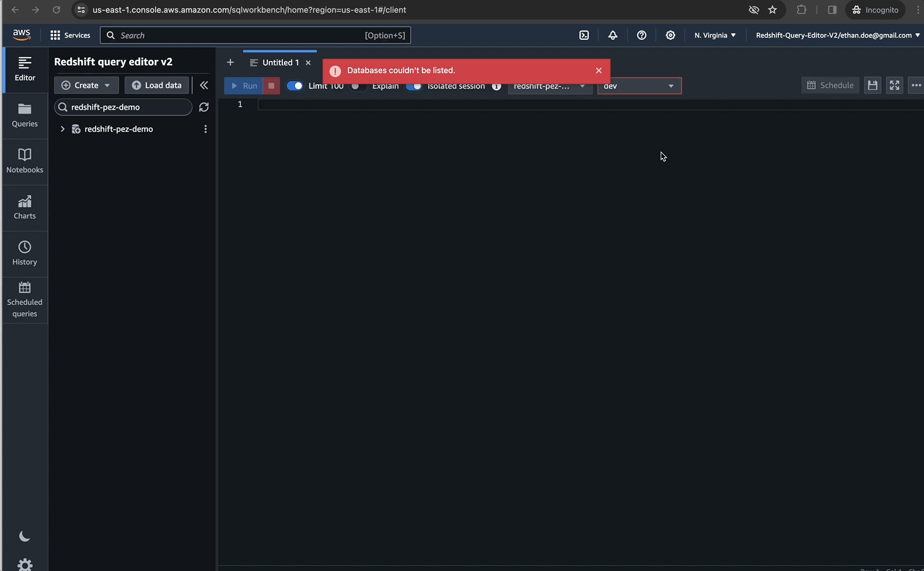Add a new editor tab
Image resolution: width=924 pixels, height=571 pixels.
230,62
